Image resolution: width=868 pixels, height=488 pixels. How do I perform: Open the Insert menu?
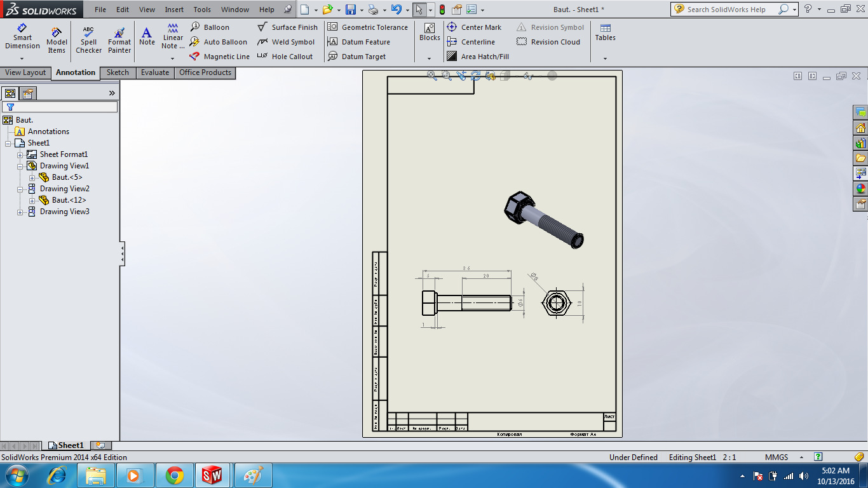[x=173, y=9]
